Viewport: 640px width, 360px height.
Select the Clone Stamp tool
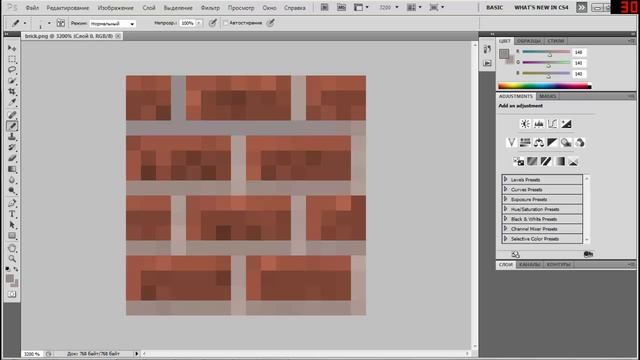(12, 137)
